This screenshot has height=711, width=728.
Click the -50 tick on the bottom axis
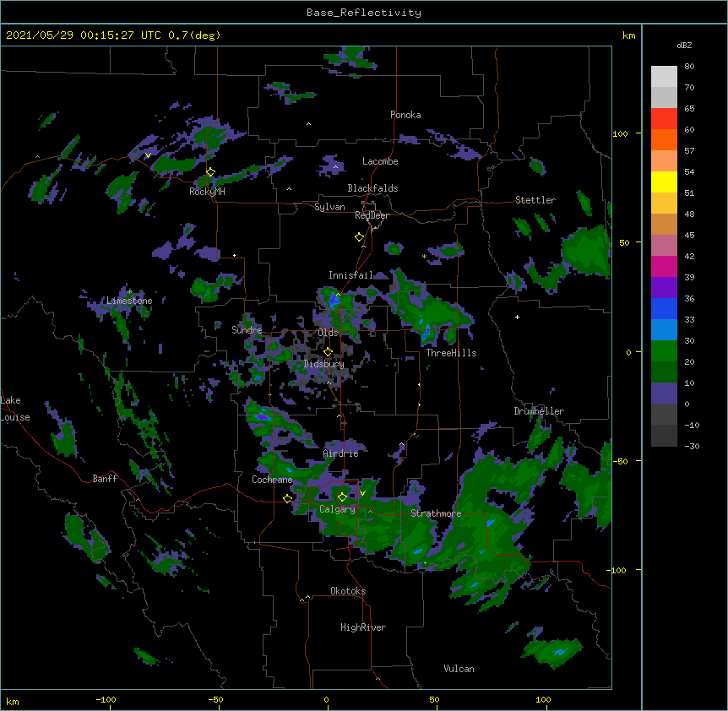tap(215, 699)
